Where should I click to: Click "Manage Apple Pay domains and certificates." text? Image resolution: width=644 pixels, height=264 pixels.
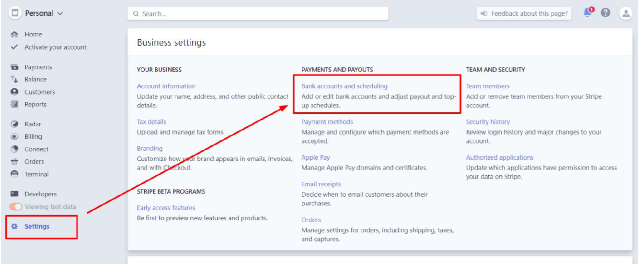364,168
